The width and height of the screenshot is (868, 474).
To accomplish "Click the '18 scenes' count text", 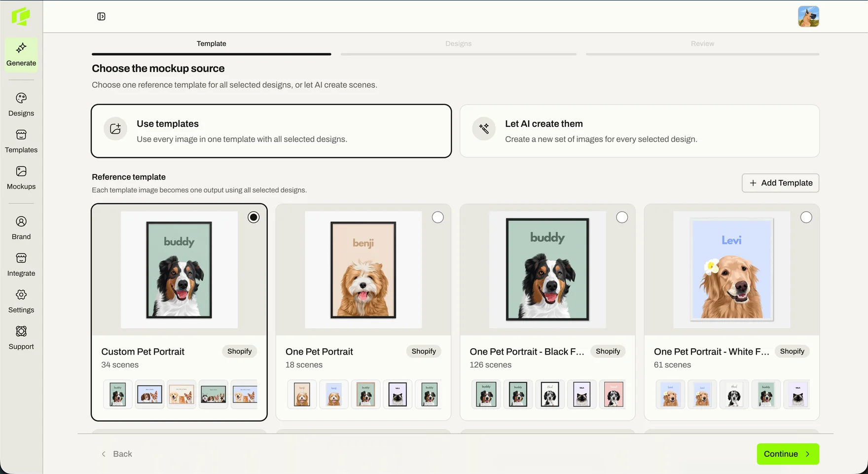I will (x=304, y=365).
